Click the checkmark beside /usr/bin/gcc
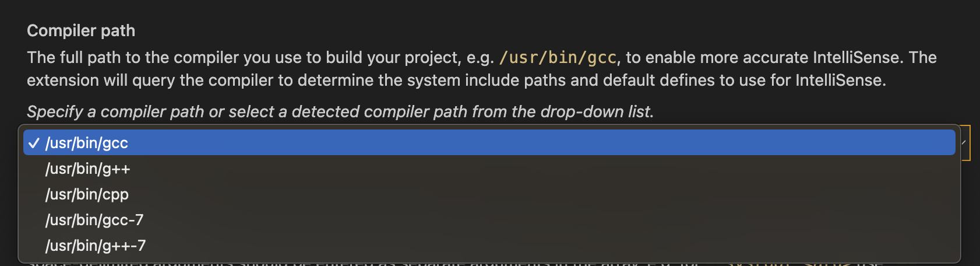 [34, 143]
